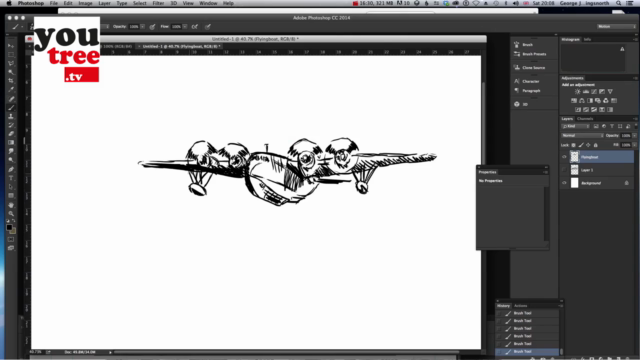The width and height of the screenshot is (640, 360).
Task: Add a Brightness/Contrast adjustment
Action: (x=578, y=91)
